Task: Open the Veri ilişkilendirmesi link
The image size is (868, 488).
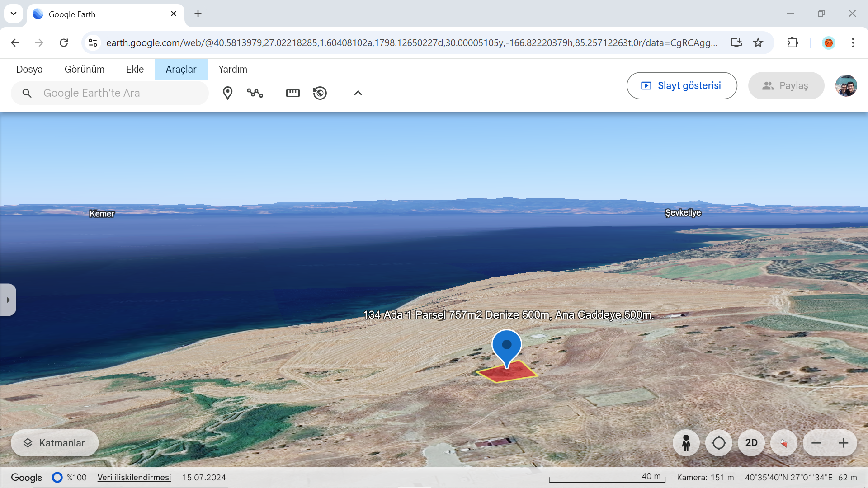Action: click(x=134, y=478)
